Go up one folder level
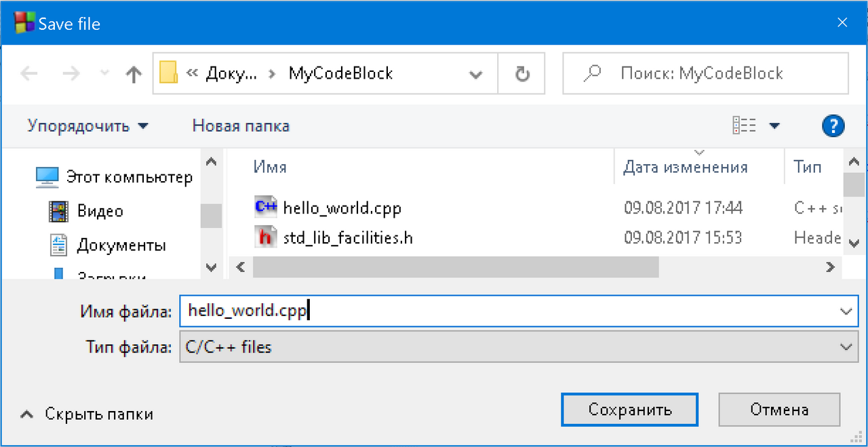 (x=134, y=74)
